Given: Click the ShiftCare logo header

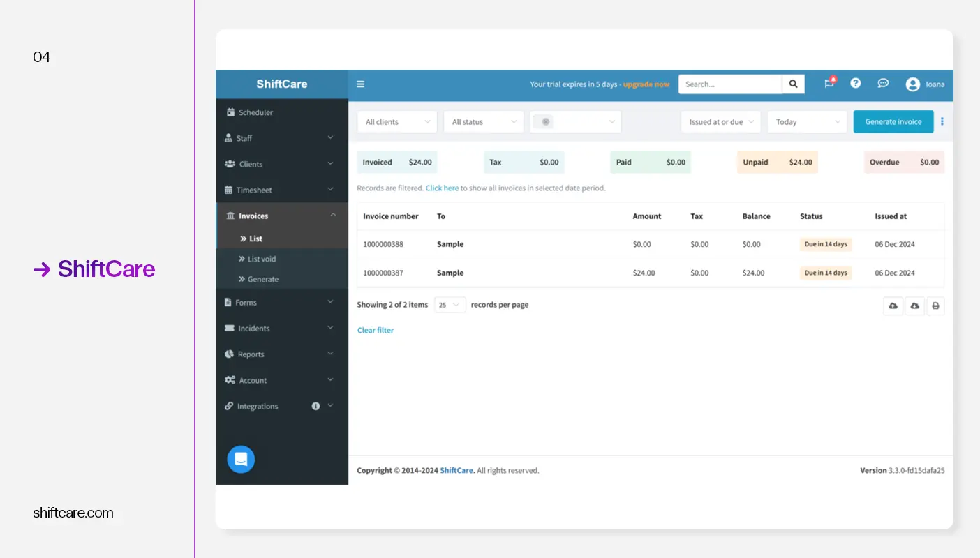Looking at the screenshot, I should coord(282,84).
